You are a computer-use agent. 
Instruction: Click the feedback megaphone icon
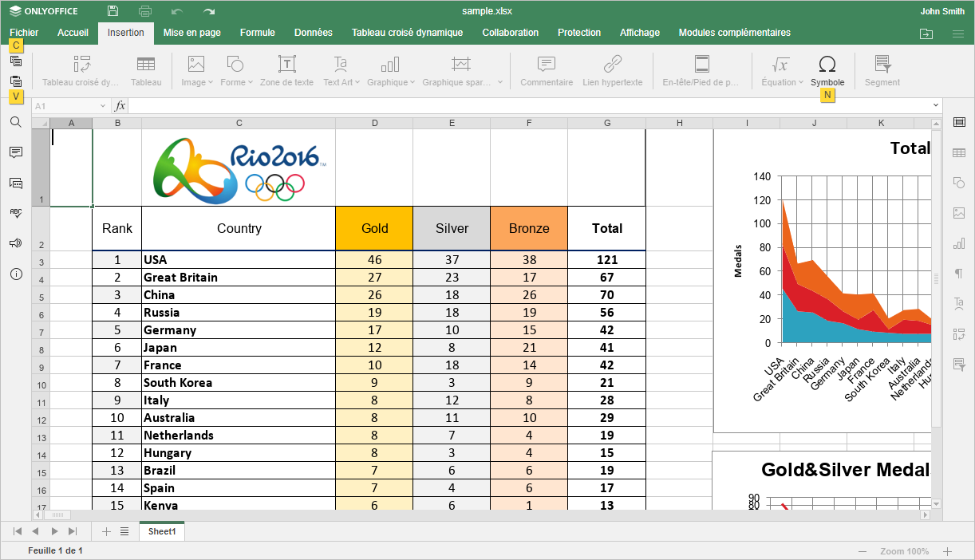(x=16, y=243)
